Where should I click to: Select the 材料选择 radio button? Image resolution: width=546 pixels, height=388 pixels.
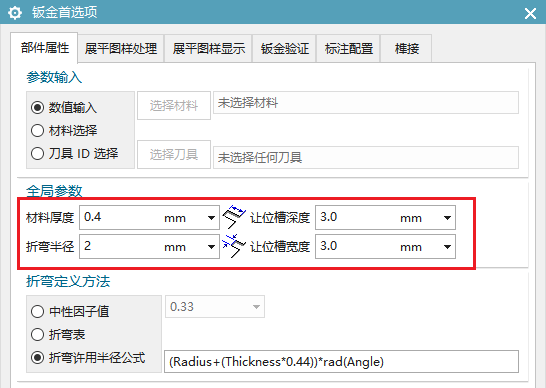38,131
